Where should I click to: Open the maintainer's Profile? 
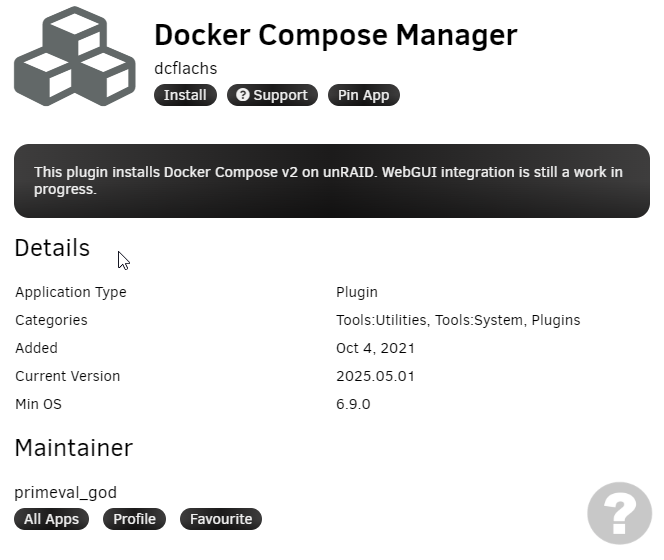134,519
